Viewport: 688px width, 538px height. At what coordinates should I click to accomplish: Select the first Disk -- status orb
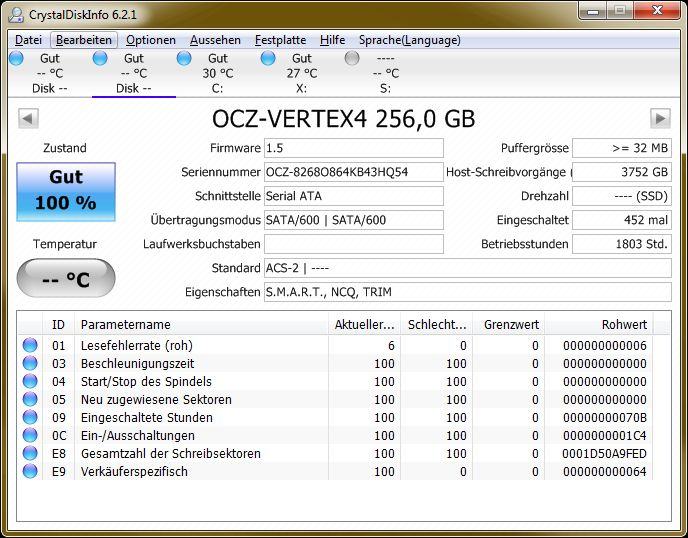point(16,58)
